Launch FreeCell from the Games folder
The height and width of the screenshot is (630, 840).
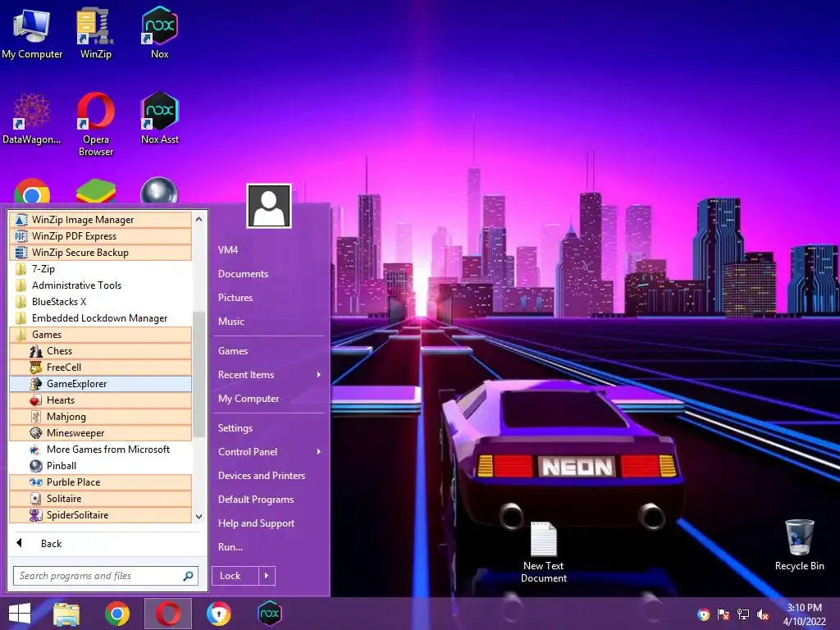[x=100, y=367]
